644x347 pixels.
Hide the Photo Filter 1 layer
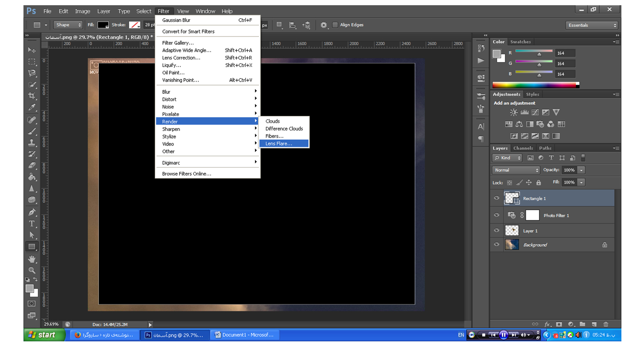[x=497, y=215]
